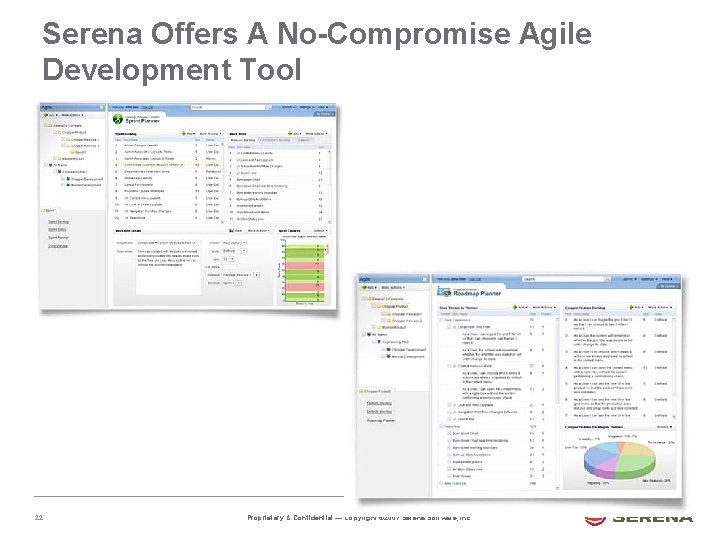Select Sprint1 folder in Sprint Planner tree
Image resolution: width=720 pixels, height=540 pixels.
click(78, 152)
